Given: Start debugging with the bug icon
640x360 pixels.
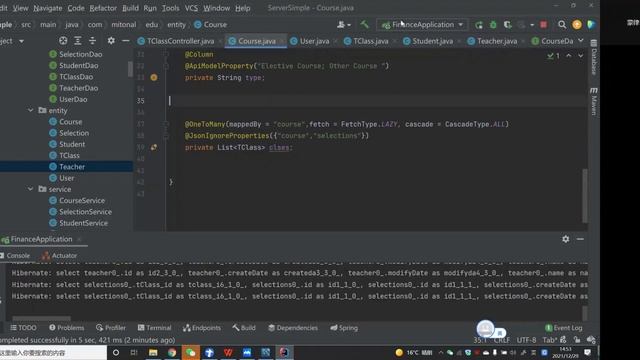Looking at the screenshot, I should (x=493, y=25).
